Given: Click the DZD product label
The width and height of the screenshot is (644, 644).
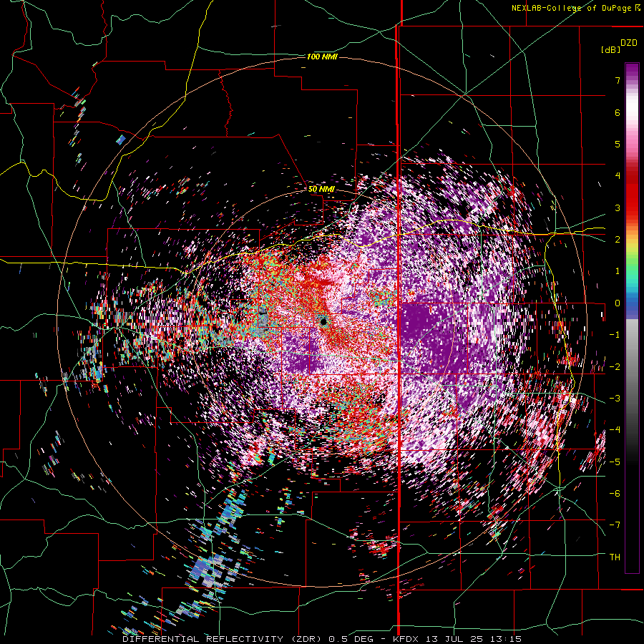Looking at the screenshot, I should point(629,43).
